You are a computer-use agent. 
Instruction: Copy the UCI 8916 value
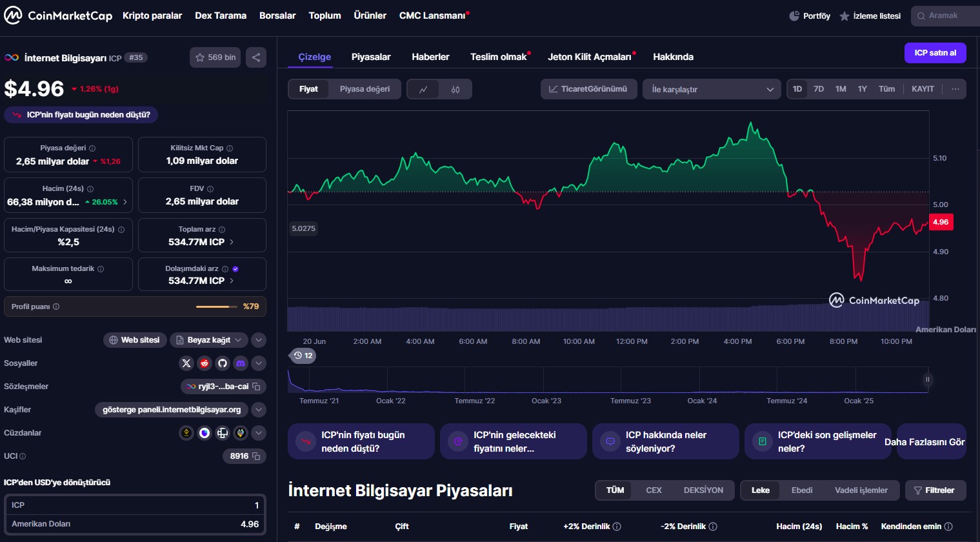[256, 456]
